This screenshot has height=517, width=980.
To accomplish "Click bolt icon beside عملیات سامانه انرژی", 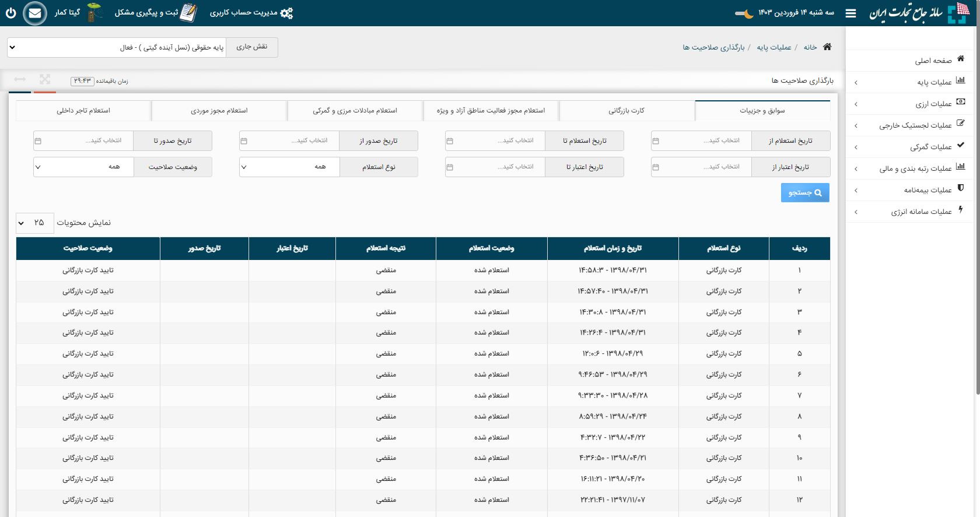I will click(961, 210).
